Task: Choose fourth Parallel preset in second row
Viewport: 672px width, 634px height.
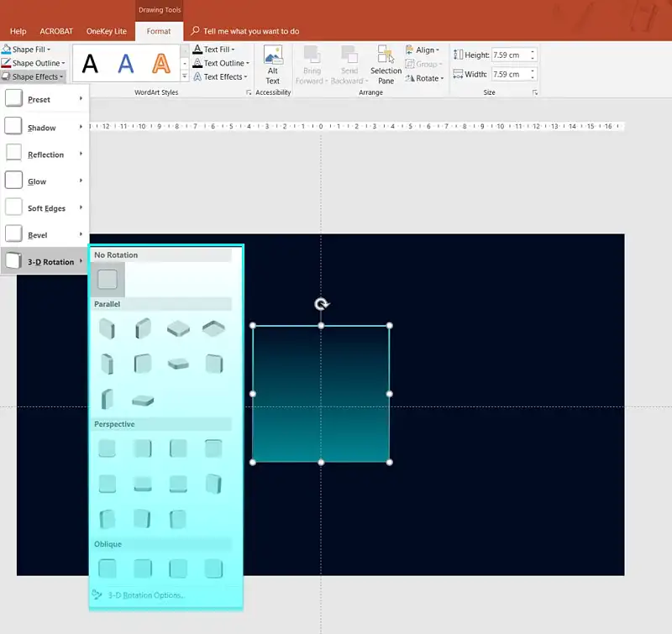Action: [x=213, y=364]
